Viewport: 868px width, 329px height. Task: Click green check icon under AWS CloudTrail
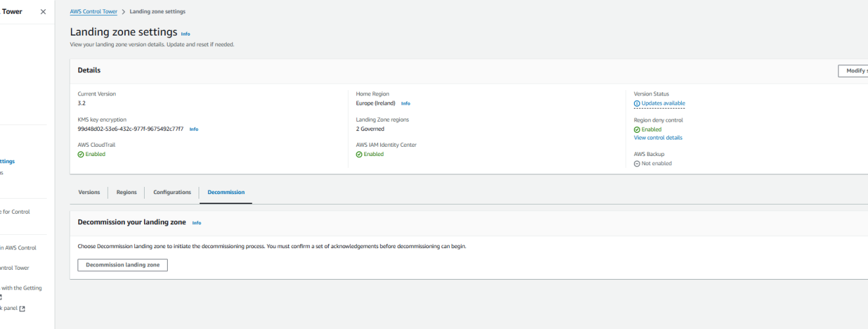click(80, 155)
